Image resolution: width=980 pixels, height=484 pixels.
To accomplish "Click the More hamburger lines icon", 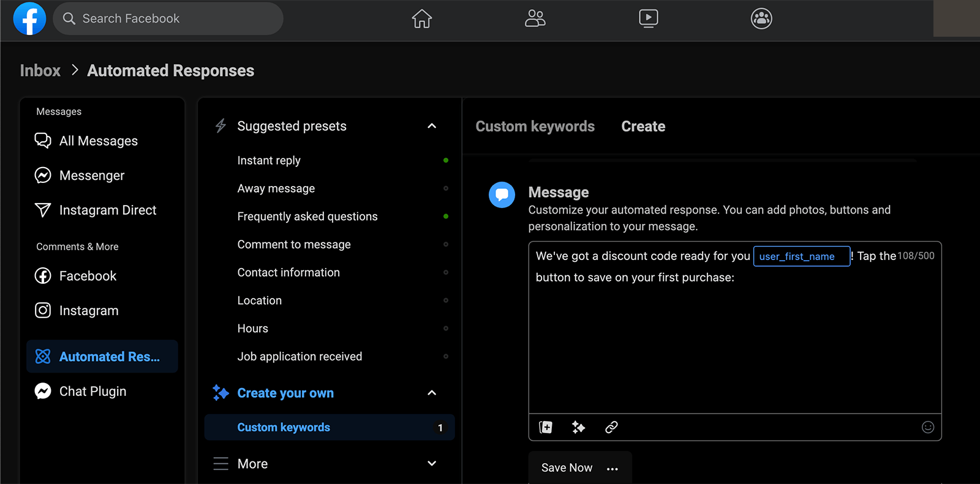I will tap(221, 464).
